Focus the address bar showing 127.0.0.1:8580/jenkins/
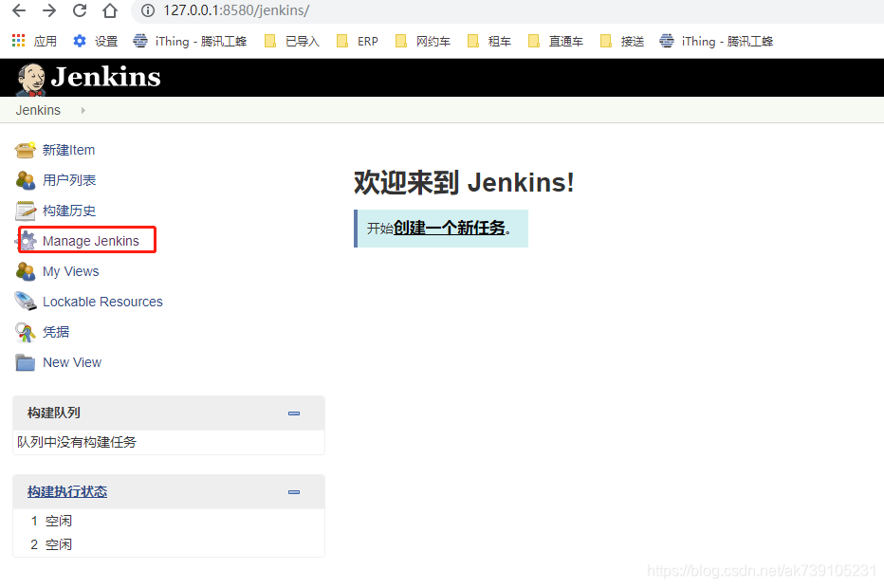 (507, 10)
